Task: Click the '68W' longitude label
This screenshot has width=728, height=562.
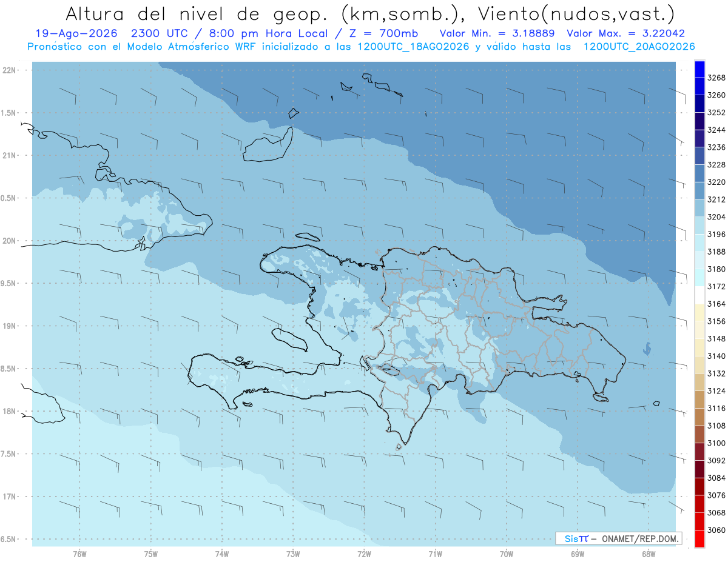Action: 649,554
